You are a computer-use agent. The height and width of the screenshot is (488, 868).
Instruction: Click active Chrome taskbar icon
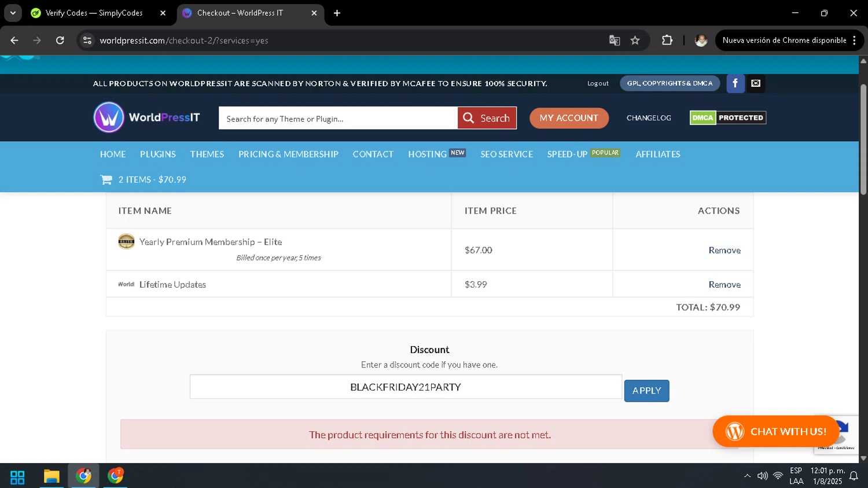click(x=83, y=476)
